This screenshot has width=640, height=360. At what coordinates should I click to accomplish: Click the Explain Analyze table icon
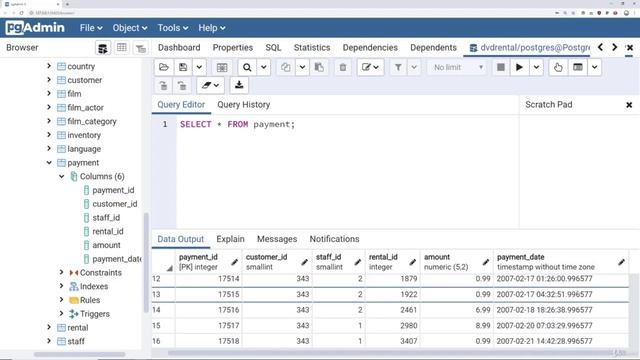click(x=578, y=67)
